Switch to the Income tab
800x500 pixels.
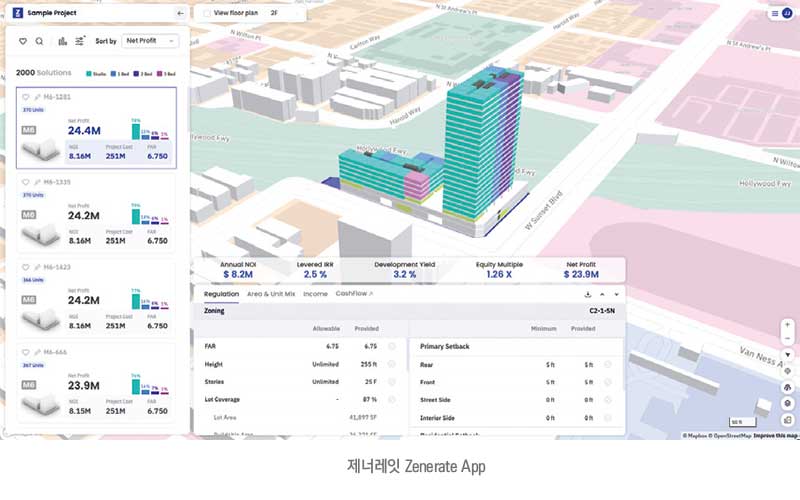pyautogui.click(x=315, y=294)
